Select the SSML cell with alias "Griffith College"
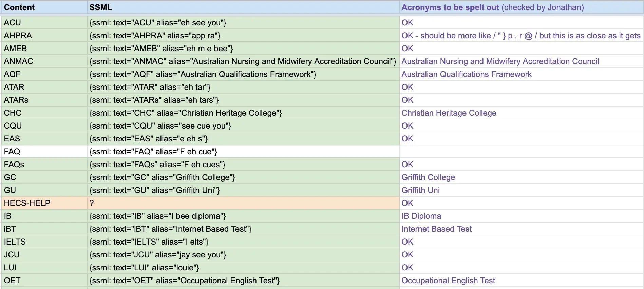The height and width of the screenshot is (289, 644). coord(243,177)
